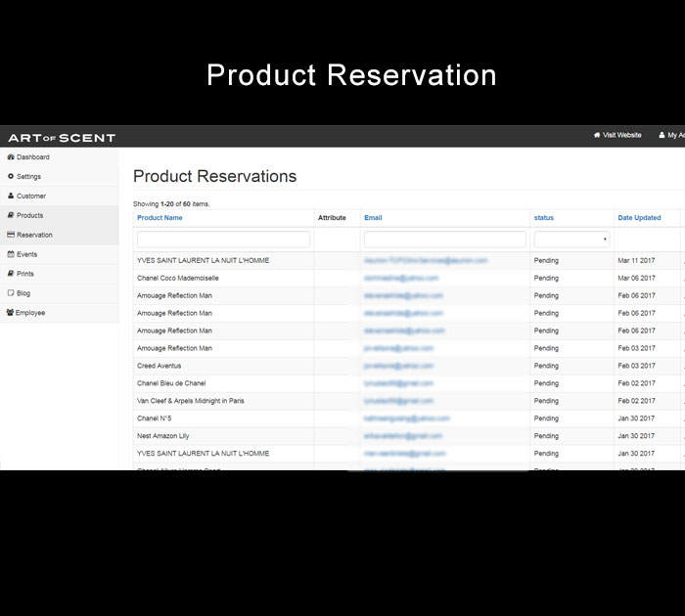The image size is (685, 616).
Task: Click Nest Amazon Lily product name
Action: (x=163, y=435)
